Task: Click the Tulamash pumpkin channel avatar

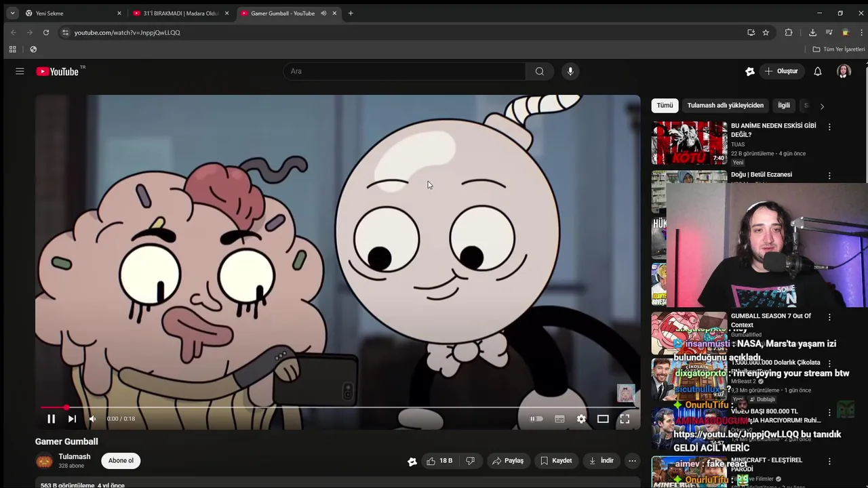Action: click(44, 461)
